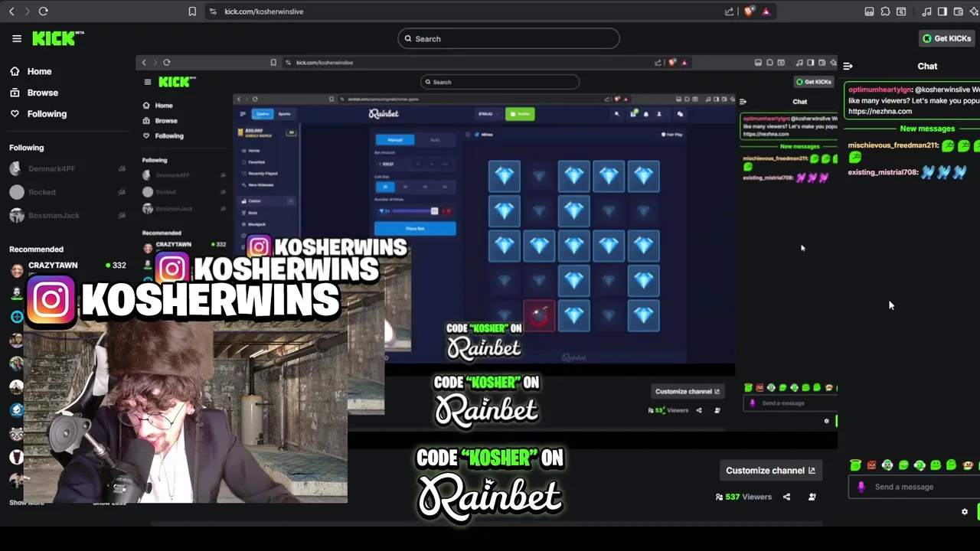Viewport: 980px width, 551px height.
Task: Click username existing_mistrial708 in outer chat
Action: click(x=883, y=172)
